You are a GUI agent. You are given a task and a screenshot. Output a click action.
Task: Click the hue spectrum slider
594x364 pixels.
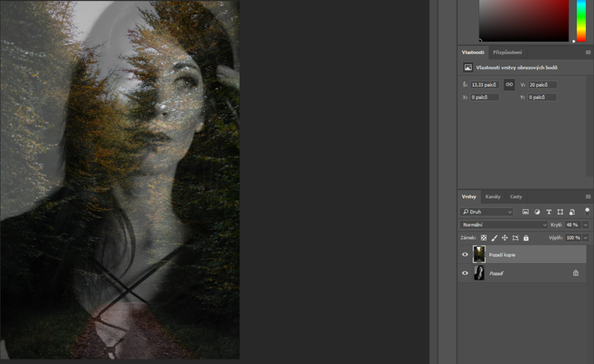pos(581,20)
